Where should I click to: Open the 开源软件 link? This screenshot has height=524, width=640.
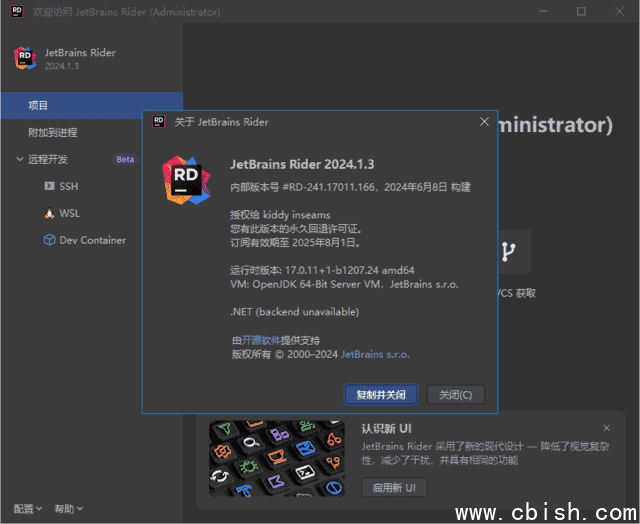point(261,340)
